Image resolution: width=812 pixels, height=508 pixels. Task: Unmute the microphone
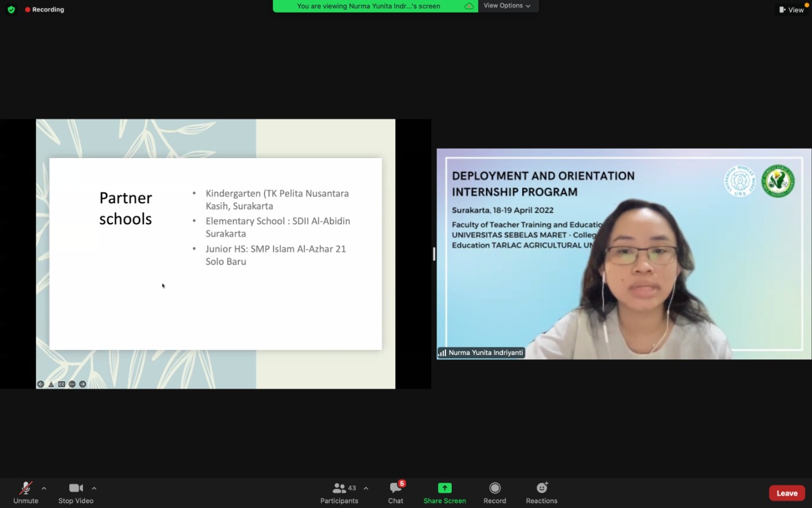[26, 492]
